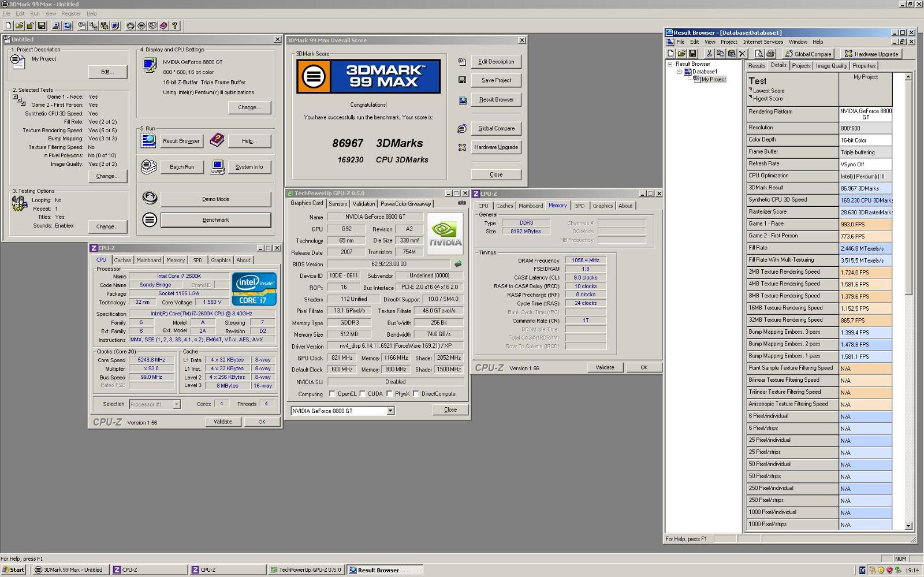This screenshot has height=577, width=924.
Task: Click the Cut scissors icon in Result Browser
Action: (x=710, y=54)
